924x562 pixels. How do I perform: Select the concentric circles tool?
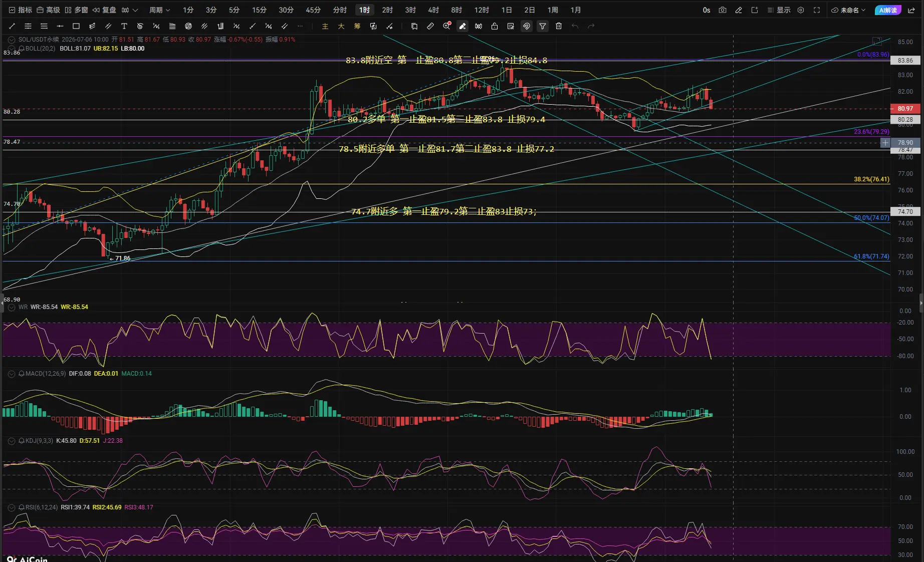(188, 26)
